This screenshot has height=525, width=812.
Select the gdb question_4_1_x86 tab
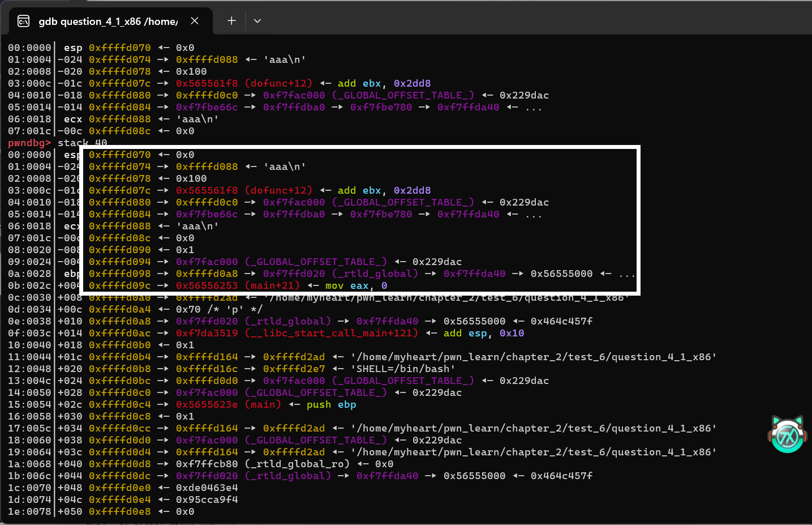111,21
